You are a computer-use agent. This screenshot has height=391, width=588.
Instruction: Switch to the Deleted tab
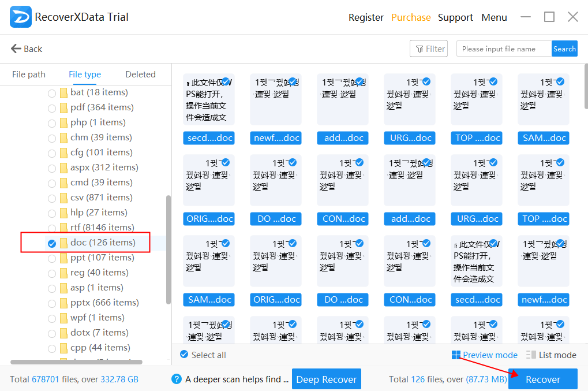(140, 75)
